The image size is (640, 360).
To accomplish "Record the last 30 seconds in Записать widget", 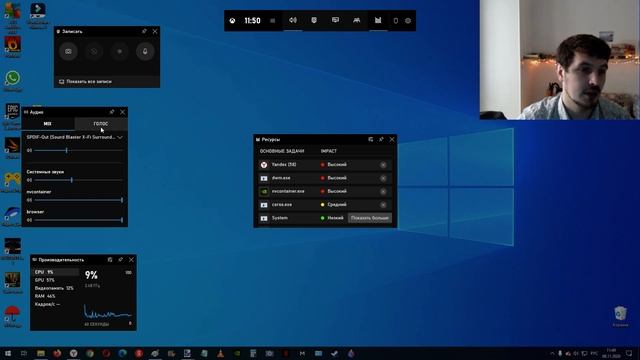I will (94, 51).
